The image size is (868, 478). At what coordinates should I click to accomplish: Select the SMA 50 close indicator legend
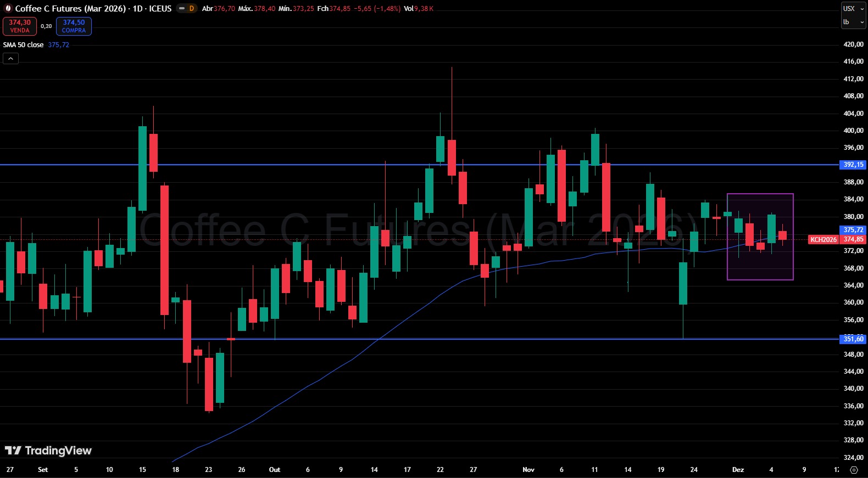click(24, 45)
